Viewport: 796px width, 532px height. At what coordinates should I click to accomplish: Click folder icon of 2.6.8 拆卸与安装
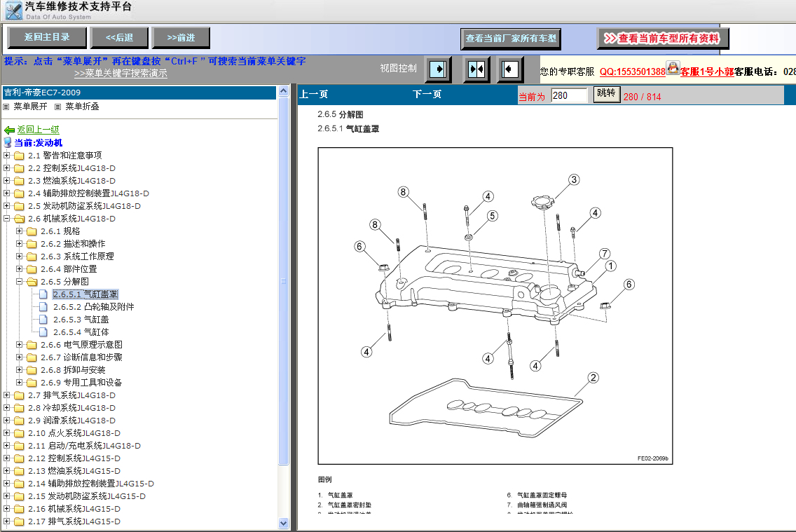(32, 371)
